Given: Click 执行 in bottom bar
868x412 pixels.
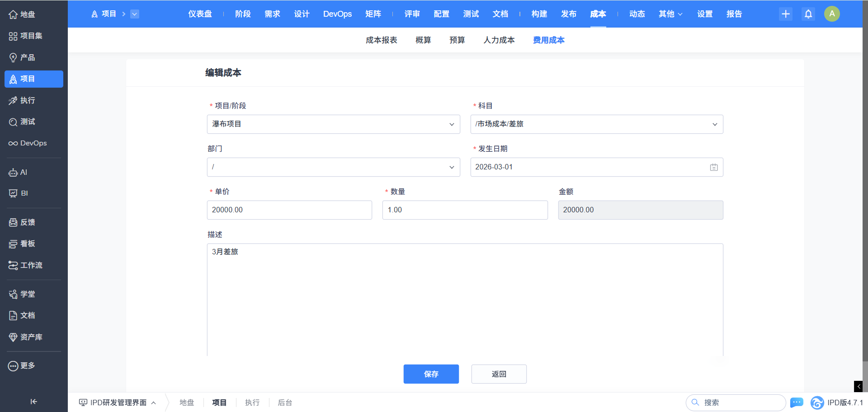Looking at the screenshot, I should (252, 403).
